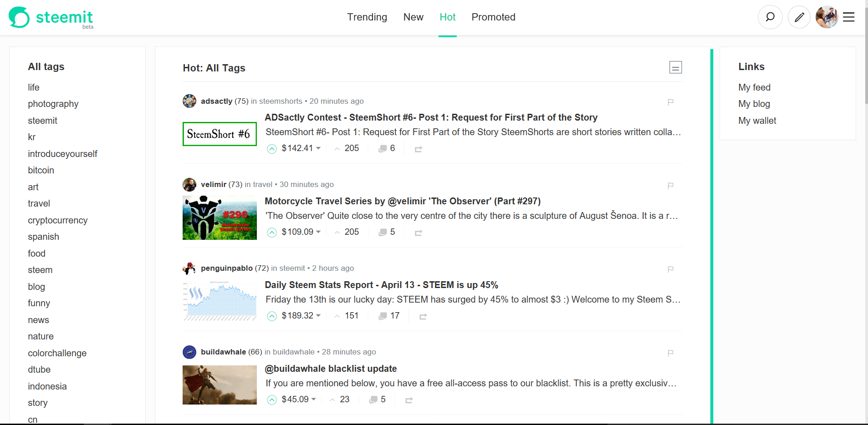Filter by the indonesia tag
Image resolution: width=868 pixels, height=425 pixels.
click(x=47, y=386)
